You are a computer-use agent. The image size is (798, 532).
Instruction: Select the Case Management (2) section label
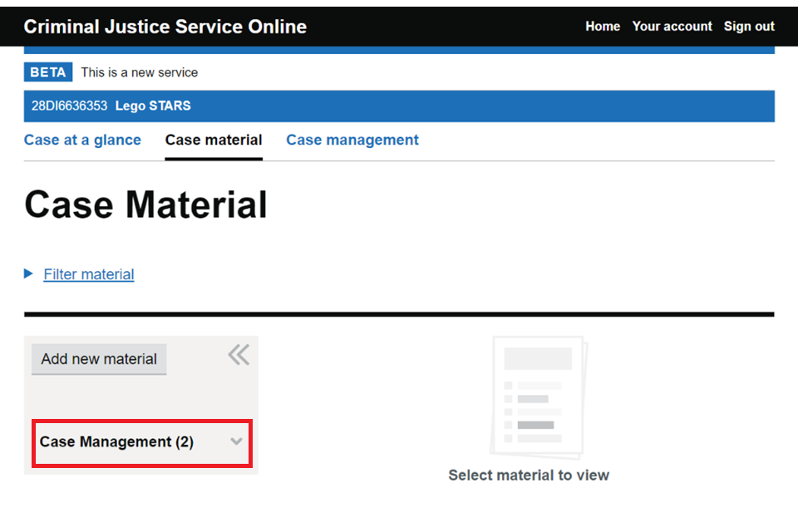[116, 442]
